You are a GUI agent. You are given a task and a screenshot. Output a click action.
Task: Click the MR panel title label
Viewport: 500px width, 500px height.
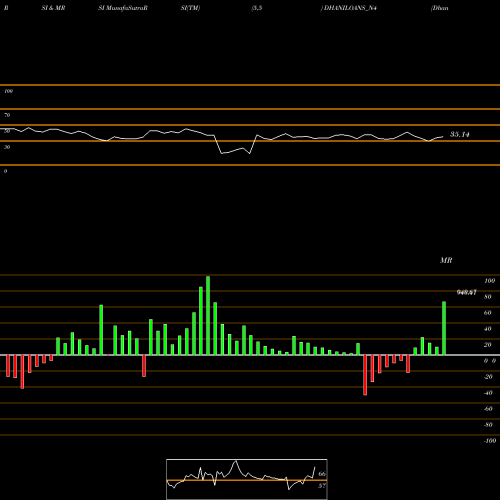coord(446,260)
